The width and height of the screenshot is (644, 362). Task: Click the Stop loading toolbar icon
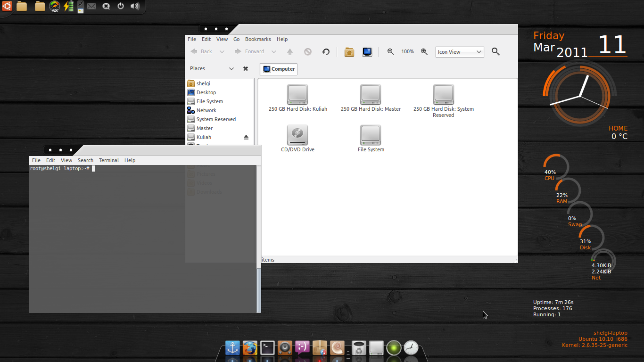308,52
